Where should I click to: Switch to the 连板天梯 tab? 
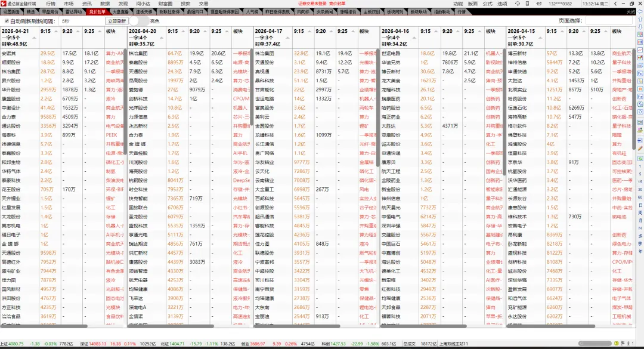144,12
